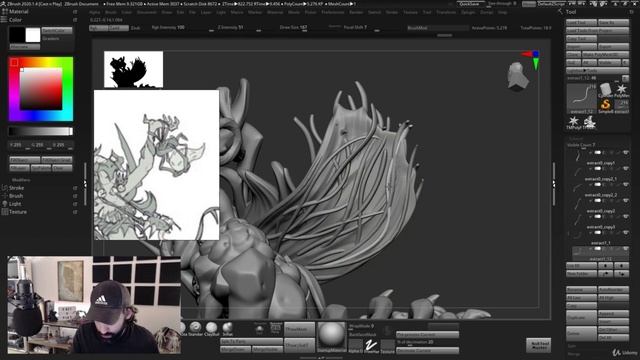Click the Decimate Current button
Screen dimensions: 640x360
(427, 351)
